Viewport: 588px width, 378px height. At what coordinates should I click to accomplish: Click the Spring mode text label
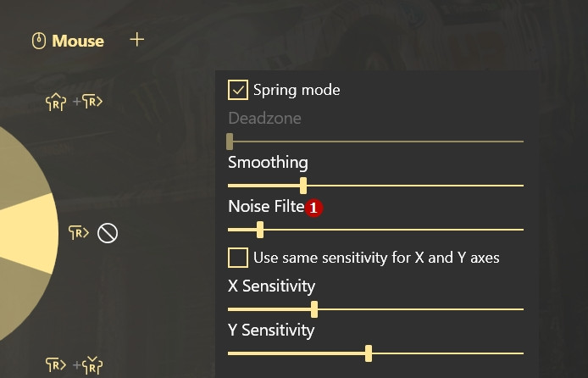coord(297,90)
